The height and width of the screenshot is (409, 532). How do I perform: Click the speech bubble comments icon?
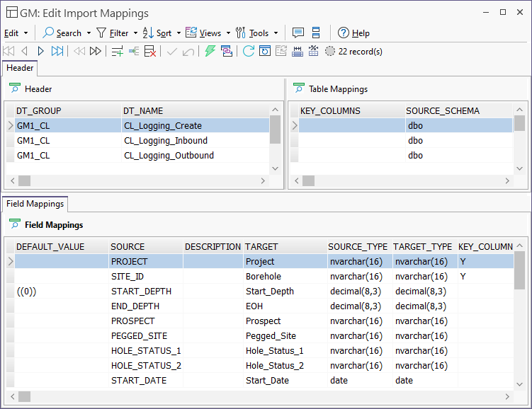point(298,33)
